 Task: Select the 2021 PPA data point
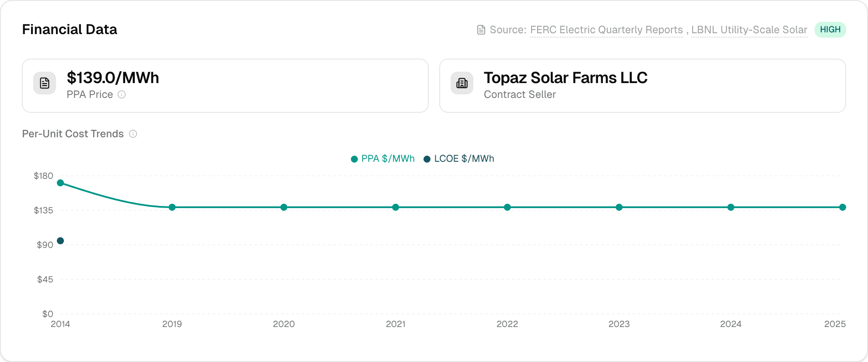click(x=395, y=207)
